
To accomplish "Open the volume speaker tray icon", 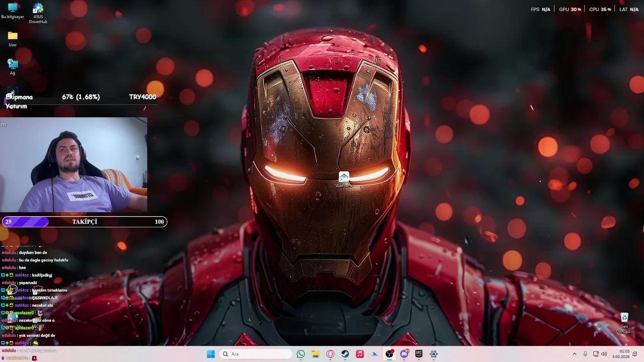I will (x=604, y=354).
